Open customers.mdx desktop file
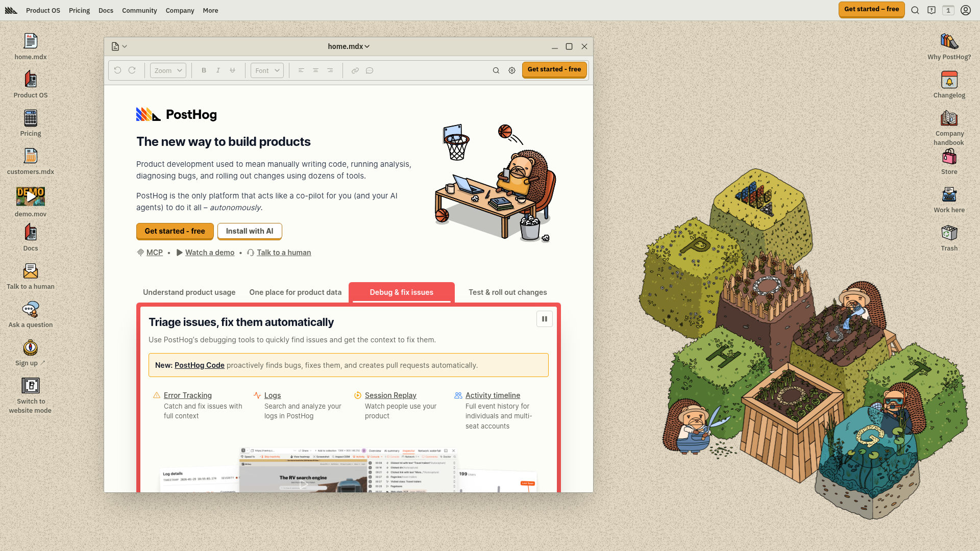 point(31,161)
